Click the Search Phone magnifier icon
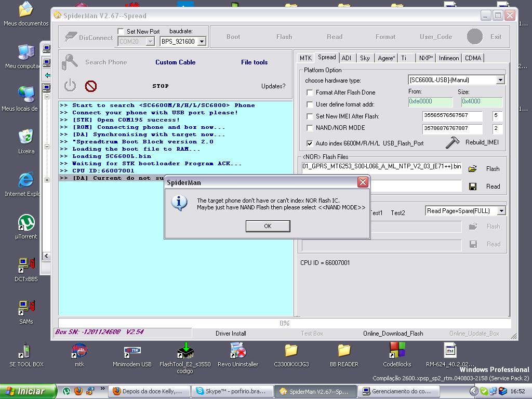 pyautogui.click(x=70, y=62)
